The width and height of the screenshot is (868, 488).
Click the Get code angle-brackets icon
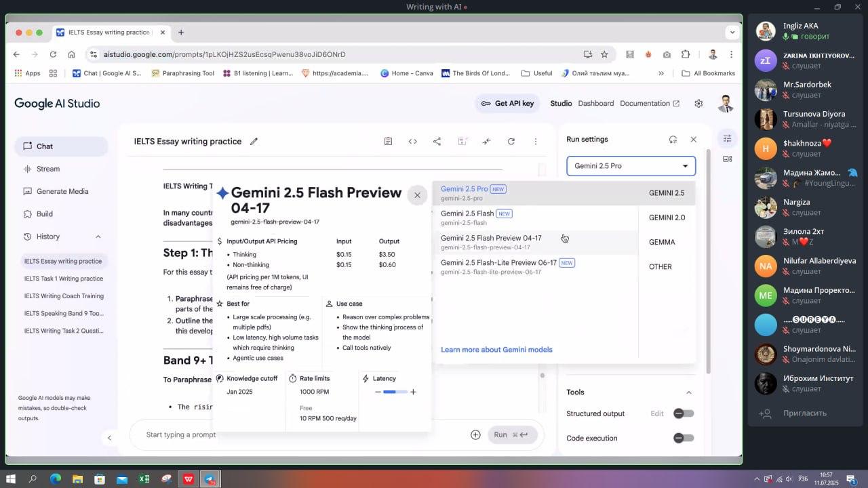click(412, 142)
